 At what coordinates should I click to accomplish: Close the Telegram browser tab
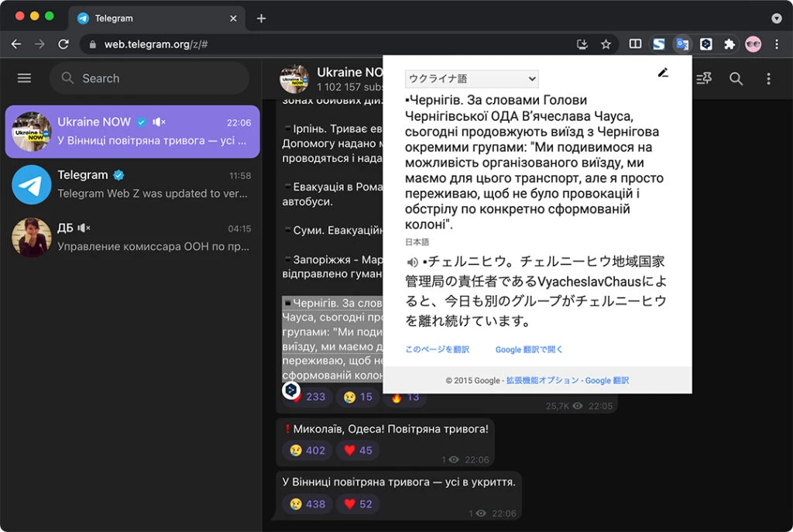[233, 19]
